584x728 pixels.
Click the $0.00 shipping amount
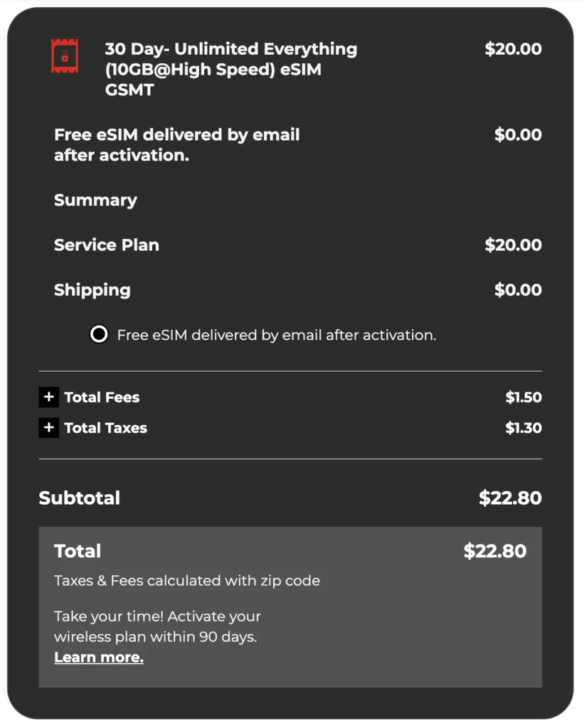519,290
